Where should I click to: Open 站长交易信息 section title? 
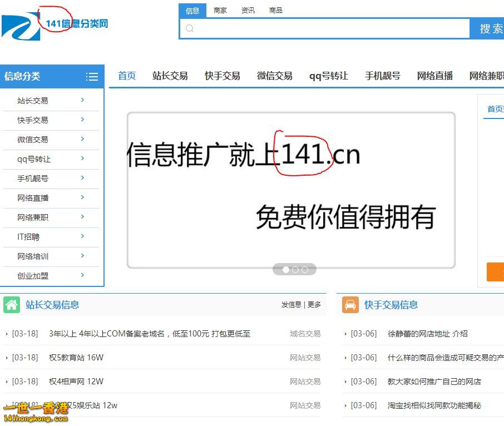click(x=52, y=305)
